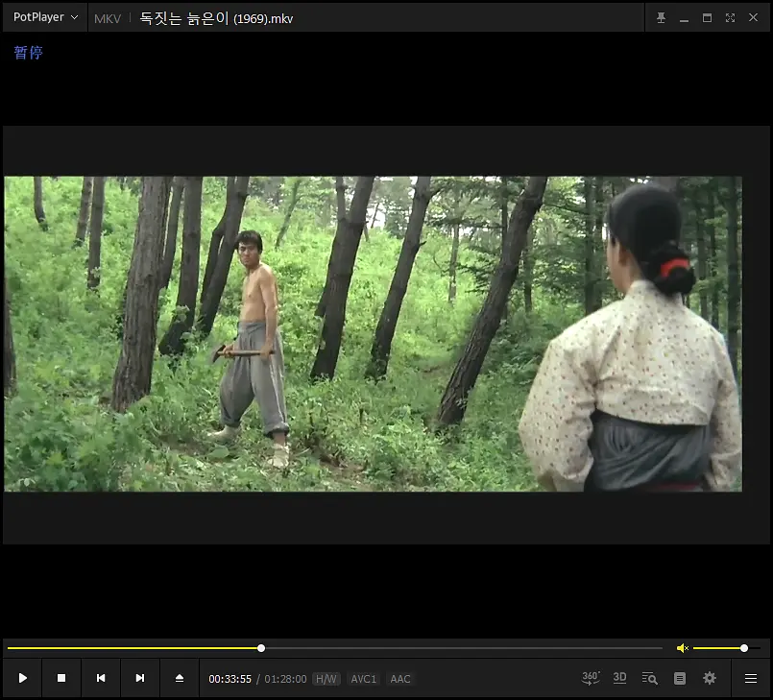
Task: Click the AVC1 video codec label
Action: (x=363, y=679)
